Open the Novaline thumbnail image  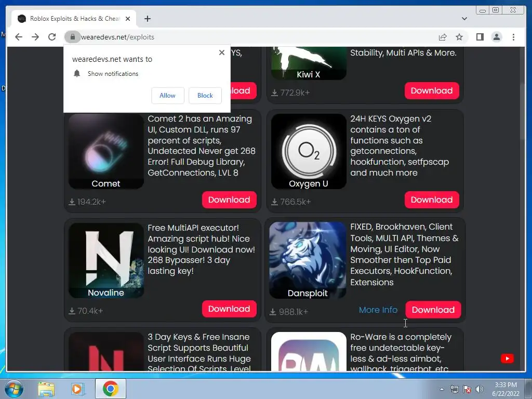(106, 261)
